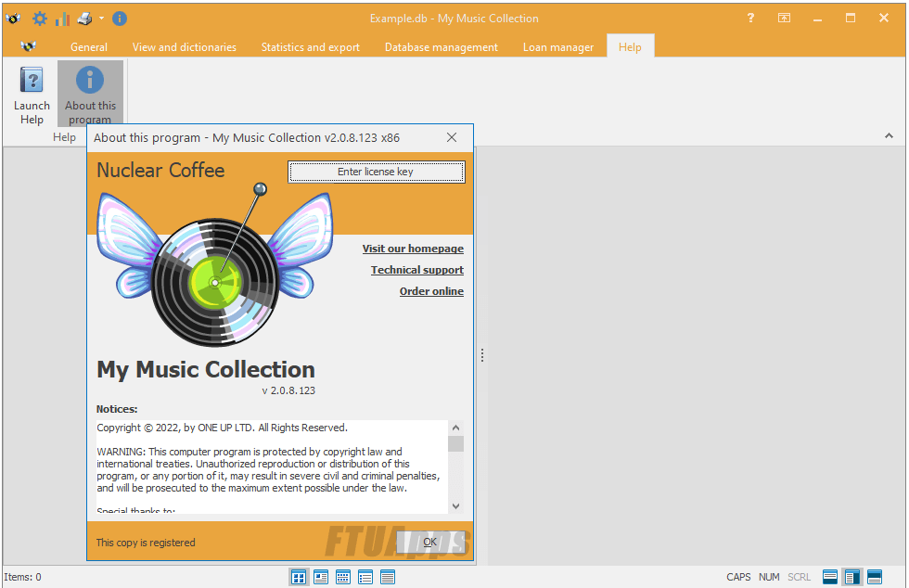Click the printer icon in quick toolbar
This screenshot has width=909, height=588.
pyautogui.click(x=84, y=19)
